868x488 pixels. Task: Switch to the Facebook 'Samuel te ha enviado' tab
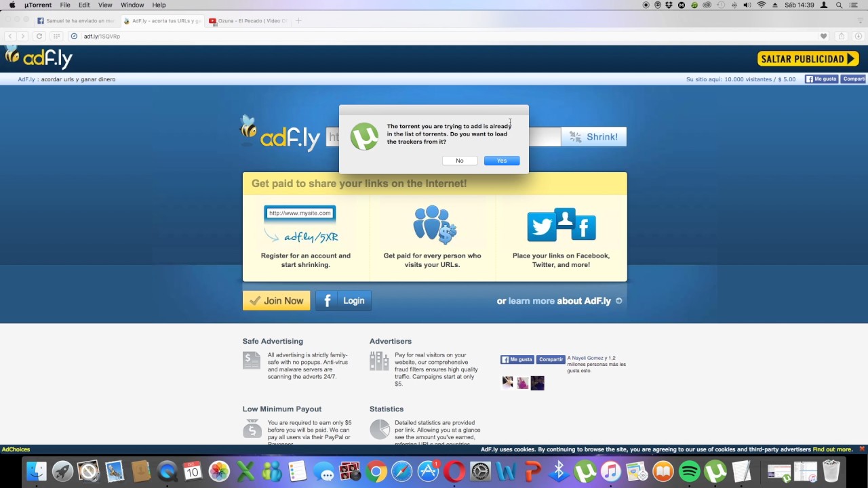coord(76,21)
